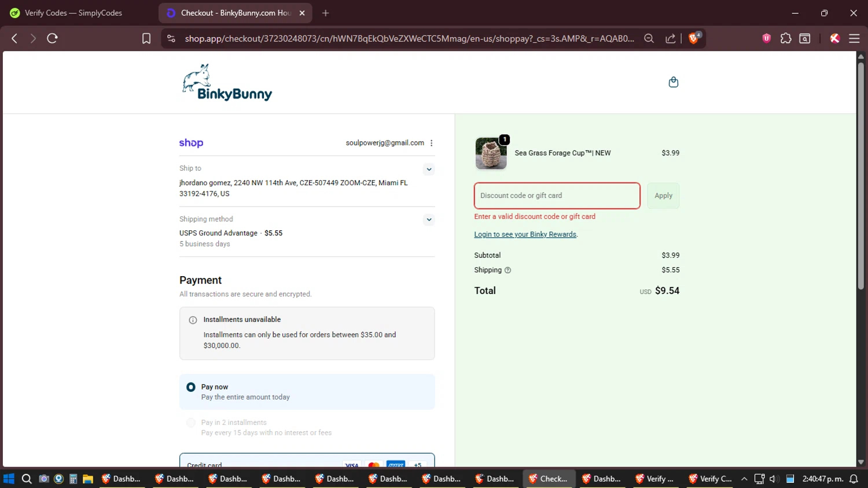This screenshot has width=868, height=488.
Task: Open Brave Shields lion icon
Action: click(x=694, y=38)
